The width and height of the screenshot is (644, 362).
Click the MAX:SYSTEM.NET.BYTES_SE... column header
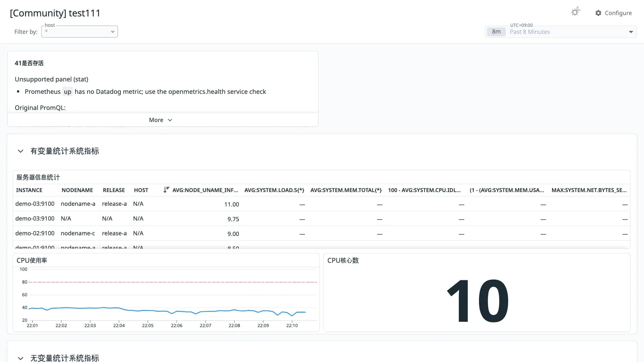(x=589, y=190)
